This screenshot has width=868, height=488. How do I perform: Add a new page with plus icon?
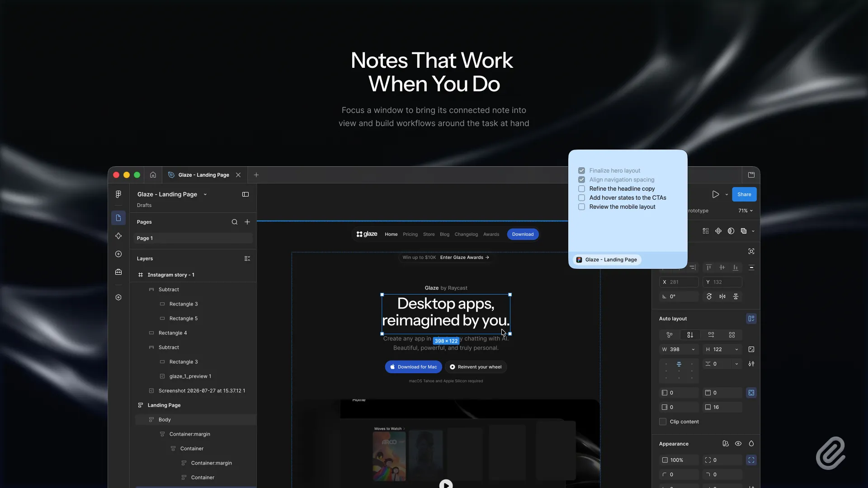tap(247, 222)
